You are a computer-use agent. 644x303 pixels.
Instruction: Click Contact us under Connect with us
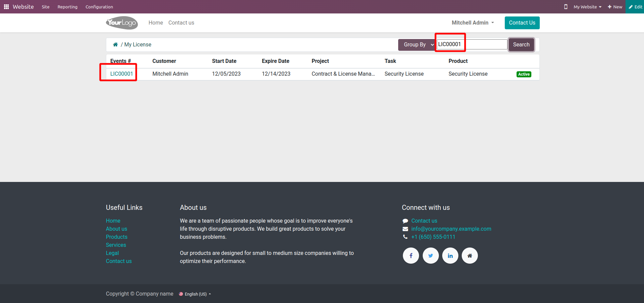click(x=424, y=221)
